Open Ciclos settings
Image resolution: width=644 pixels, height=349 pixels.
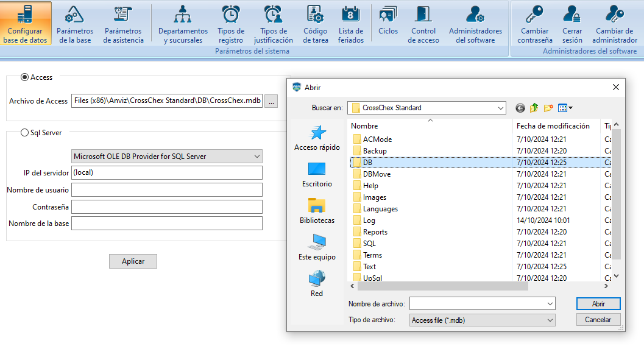point(388,21)
